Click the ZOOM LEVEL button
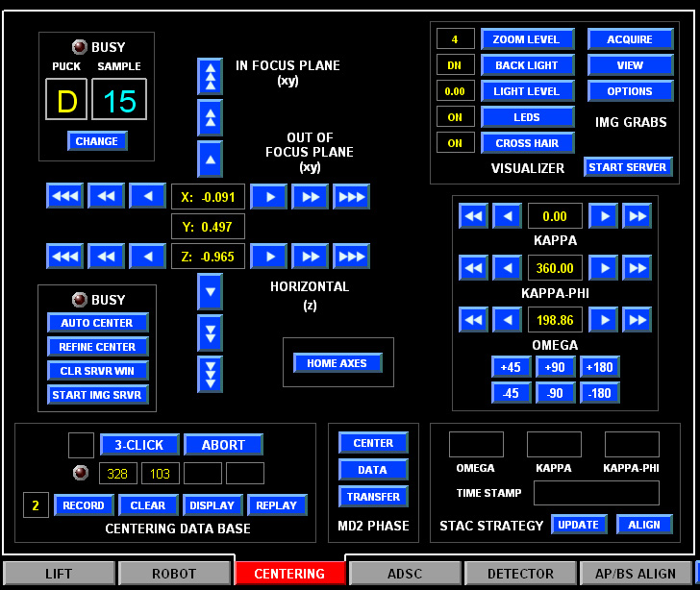Image resolution: width=700 pixels, height=590 pixels. 527,39
